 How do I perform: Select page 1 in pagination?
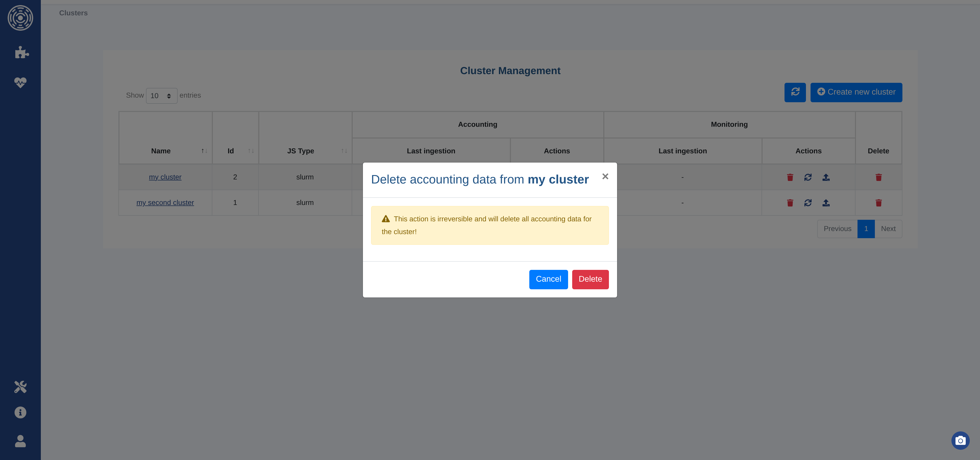pyautogui.click(x=866, y=229)
